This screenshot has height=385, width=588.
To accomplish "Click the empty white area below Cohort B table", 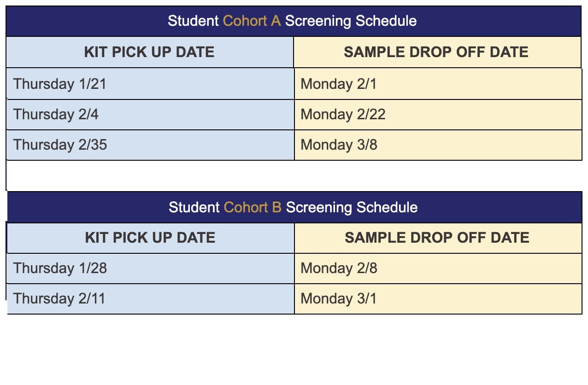I will [x=294, y=350].
